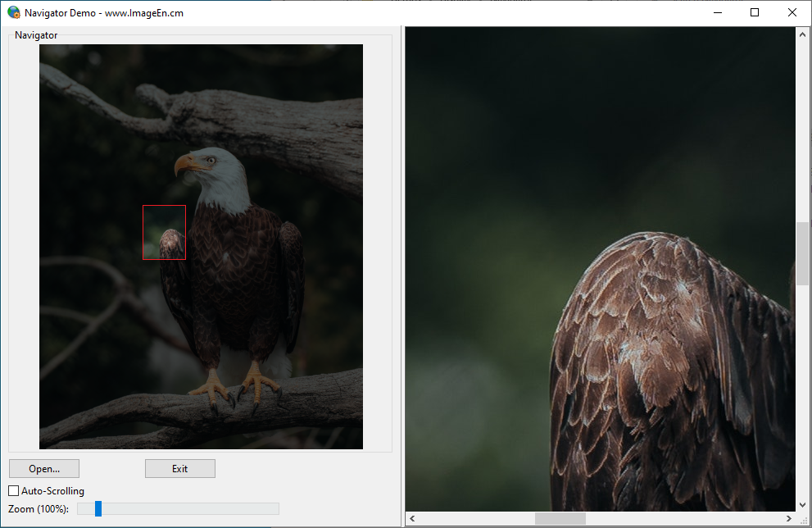The image size is (812, 528).
Task: Click the zoomed eagle wing in the image view
Action: (x=671, y=371)
